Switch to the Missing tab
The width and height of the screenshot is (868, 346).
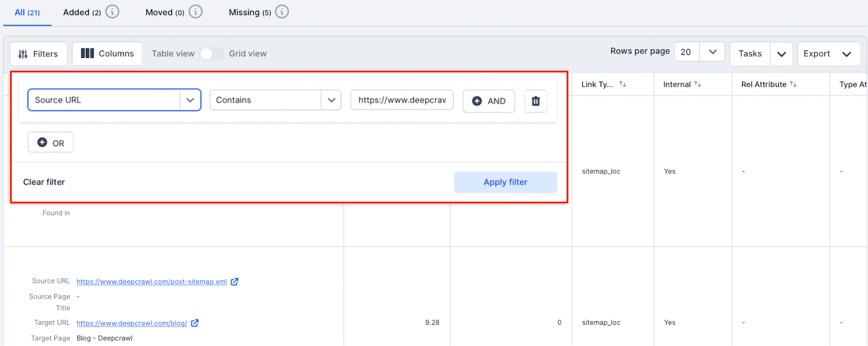[250, 12]
